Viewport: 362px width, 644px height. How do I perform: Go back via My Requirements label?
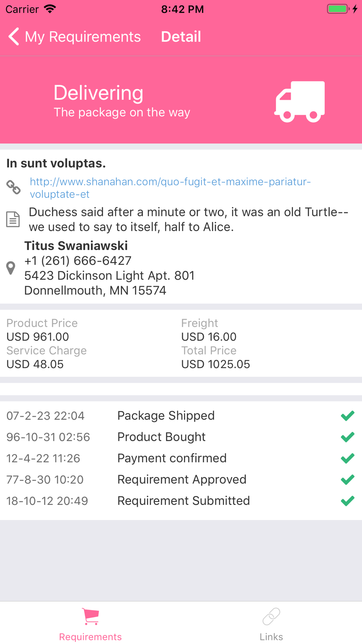(83, 37)
